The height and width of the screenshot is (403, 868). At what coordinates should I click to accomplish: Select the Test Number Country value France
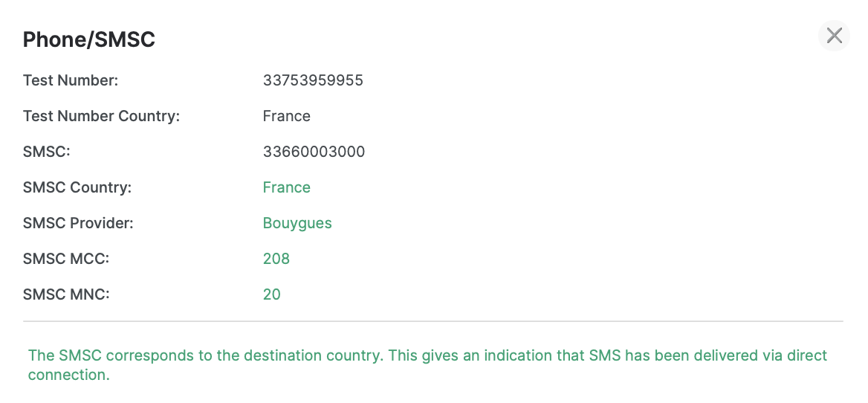tap(286, 116)
